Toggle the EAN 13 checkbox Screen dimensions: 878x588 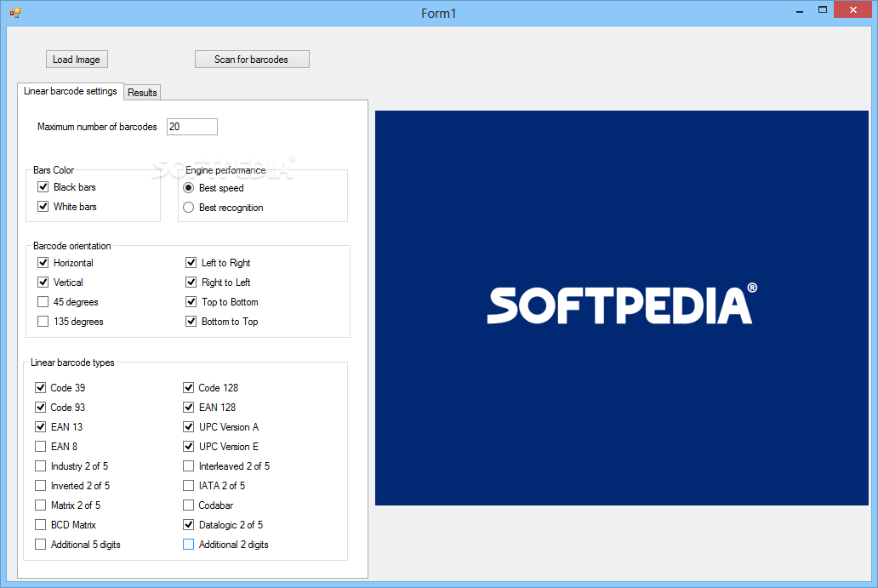pyautogui.click(x=40, y=426)
